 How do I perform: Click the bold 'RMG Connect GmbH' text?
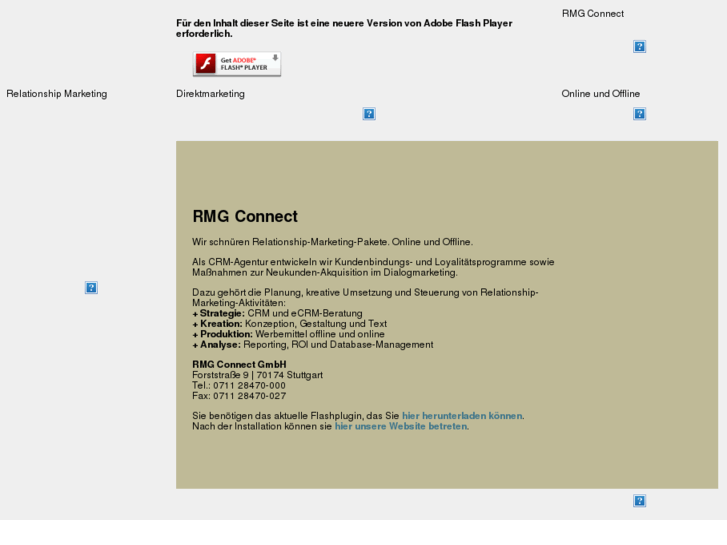239,365
